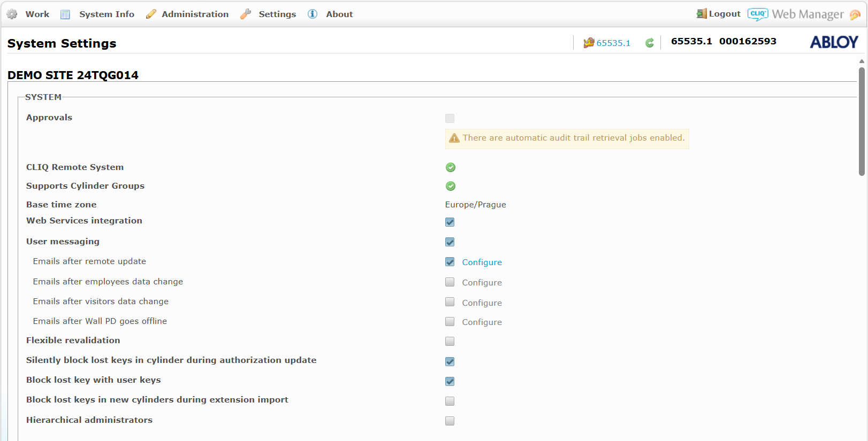Configure emails after remote update
This screenshot has height=441, width=868.
(x=482, y=262)
